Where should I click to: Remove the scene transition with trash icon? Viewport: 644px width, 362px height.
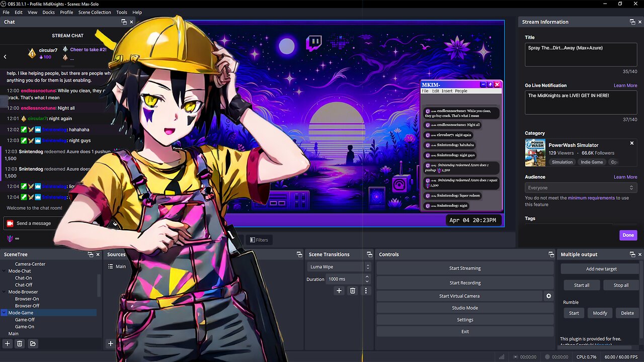[x=353, y=291]
